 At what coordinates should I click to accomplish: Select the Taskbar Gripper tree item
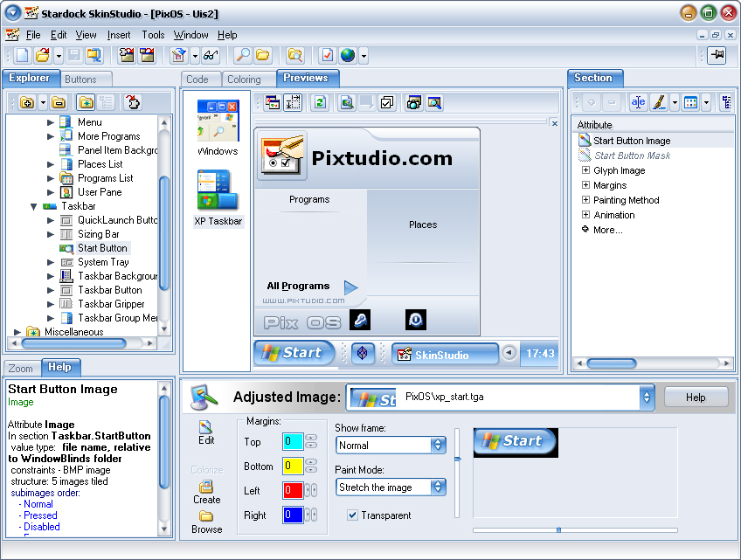[x=111, y=304]
